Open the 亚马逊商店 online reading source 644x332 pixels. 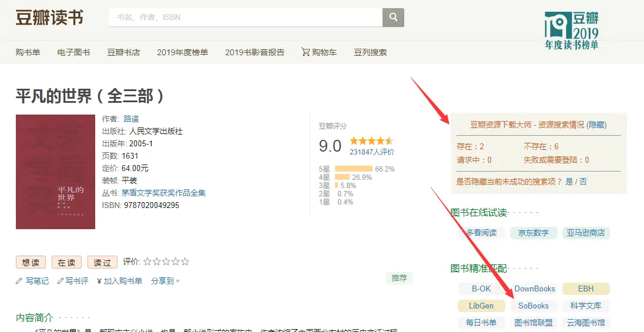point(586,233)
